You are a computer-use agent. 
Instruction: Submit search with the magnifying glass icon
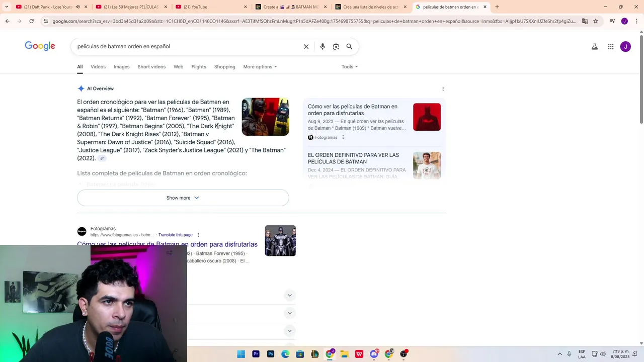349,47
